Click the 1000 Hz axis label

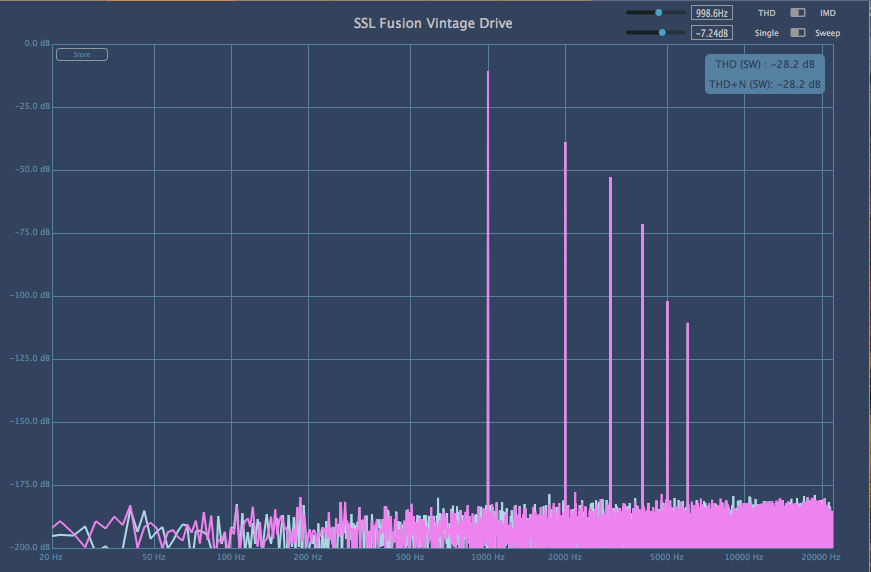point(488,557)
